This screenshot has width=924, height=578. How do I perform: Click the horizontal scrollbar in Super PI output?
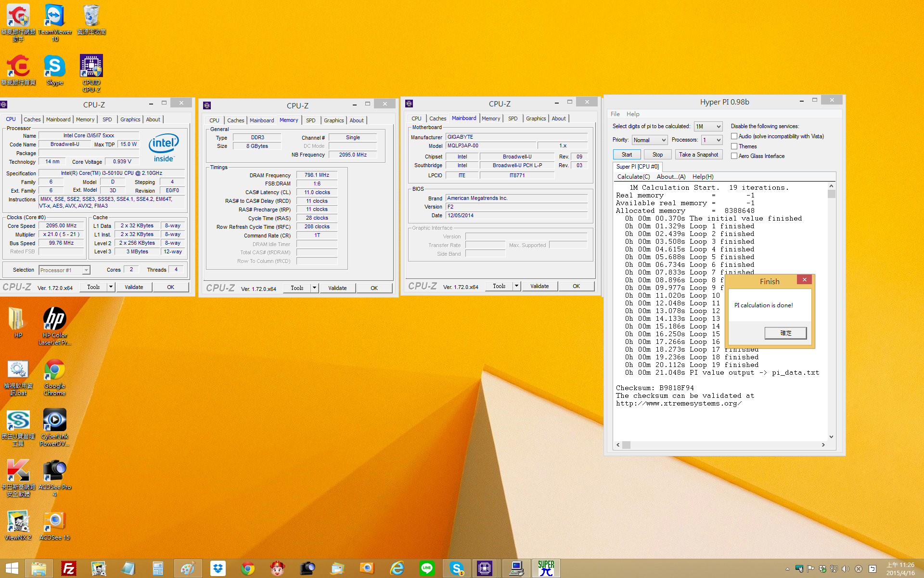pyautogui.click(x=720, y=445)
